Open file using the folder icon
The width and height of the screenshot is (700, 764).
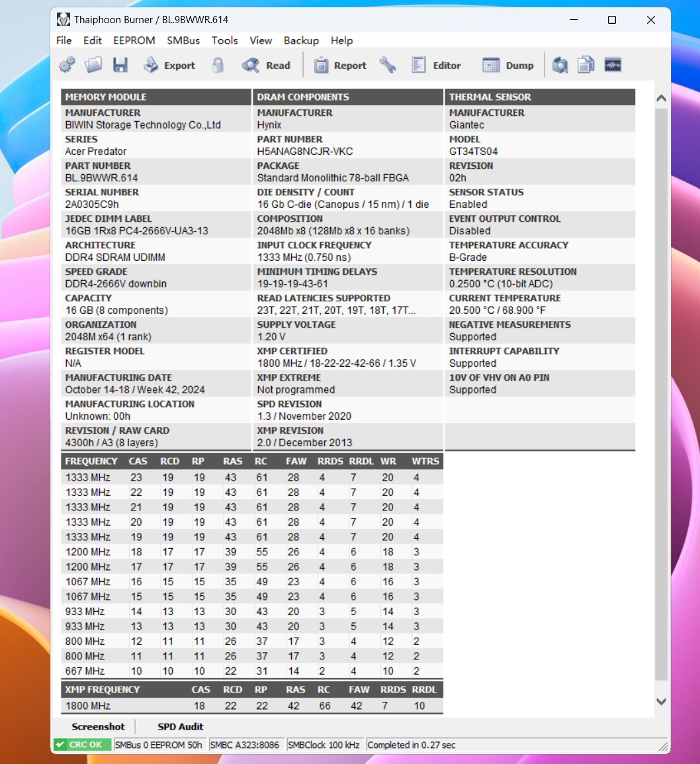point(93,65)
